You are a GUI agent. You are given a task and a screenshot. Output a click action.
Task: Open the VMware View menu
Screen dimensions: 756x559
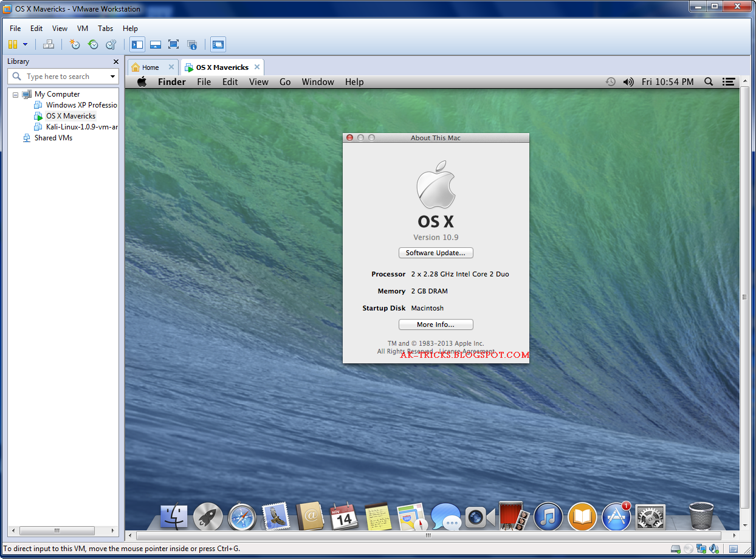tap(60, 29)
